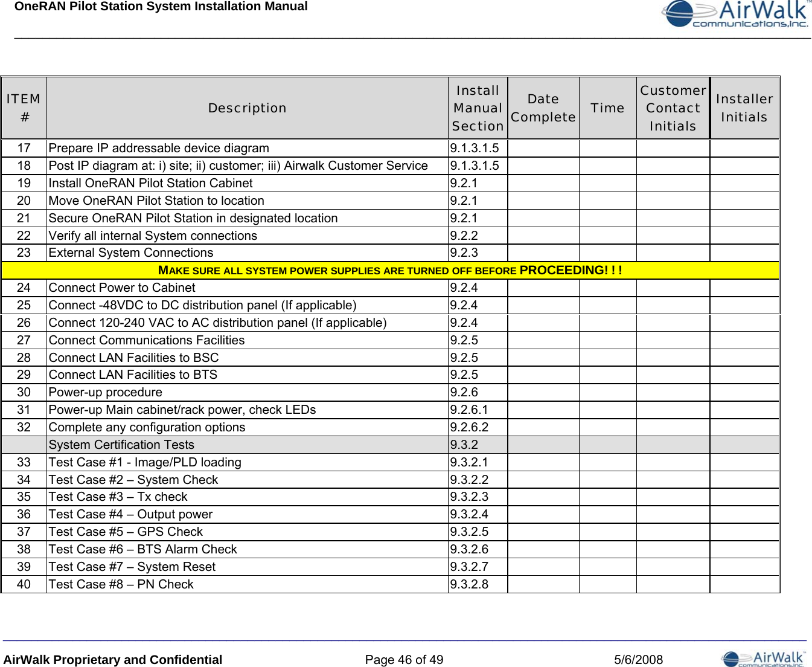Click 'OneRAN Pilot Station System Installation Manual' title
Image resolution: width=812 pixels, height=667 pixels.
[161, 7]
